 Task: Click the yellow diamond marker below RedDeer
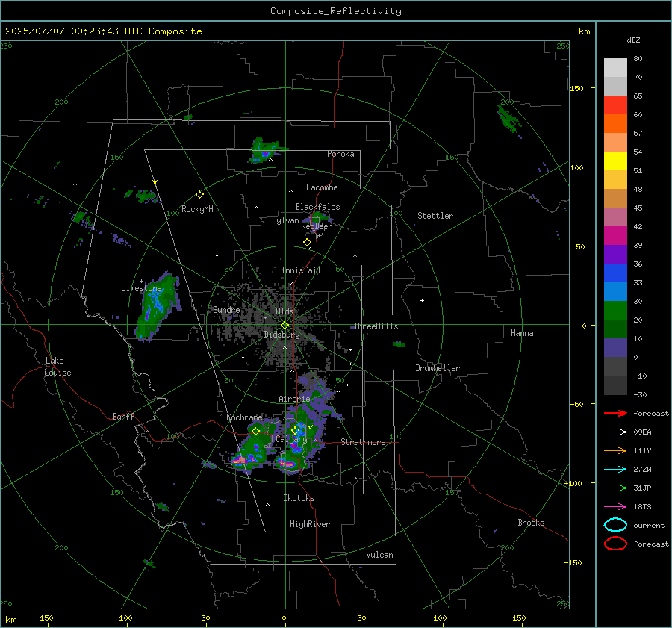pyautogui.click(x=307, y=243)
